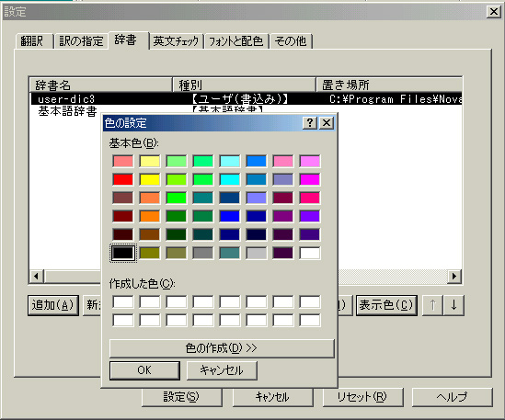Pick the hot pink swatch ending third row

click(x=309, y=198)
